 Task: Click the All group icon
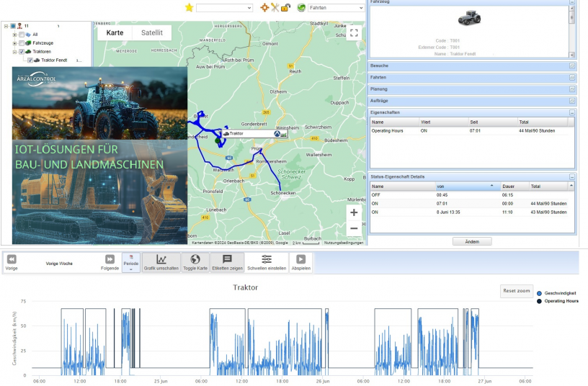28,35
